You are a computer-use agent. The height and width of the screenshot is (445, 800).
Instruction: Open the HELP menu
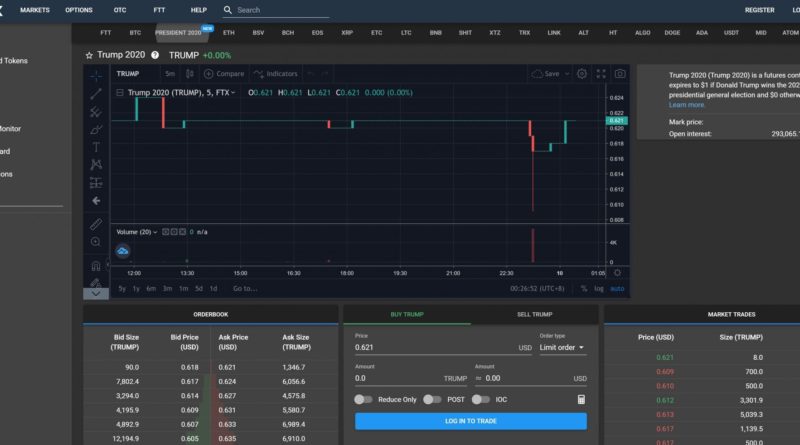pyautogui.click(x=198, y=10)
